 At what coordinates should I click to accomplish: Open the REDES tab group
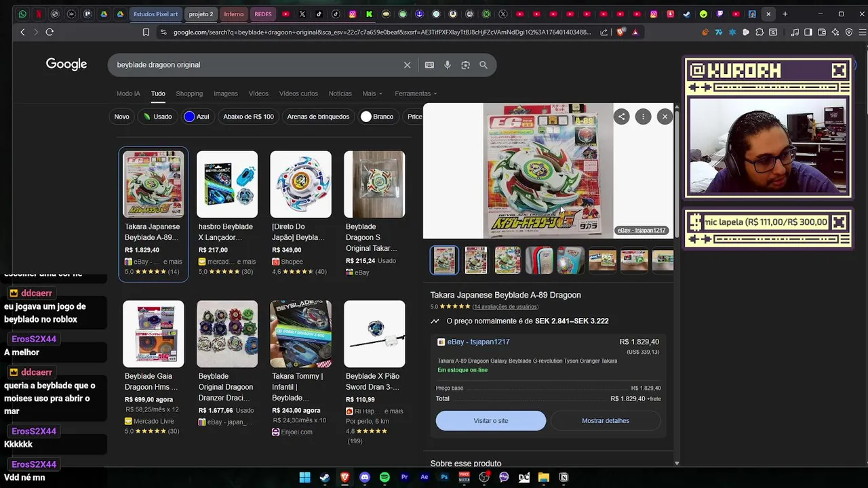pyautogui.click(x=263, y=14)
